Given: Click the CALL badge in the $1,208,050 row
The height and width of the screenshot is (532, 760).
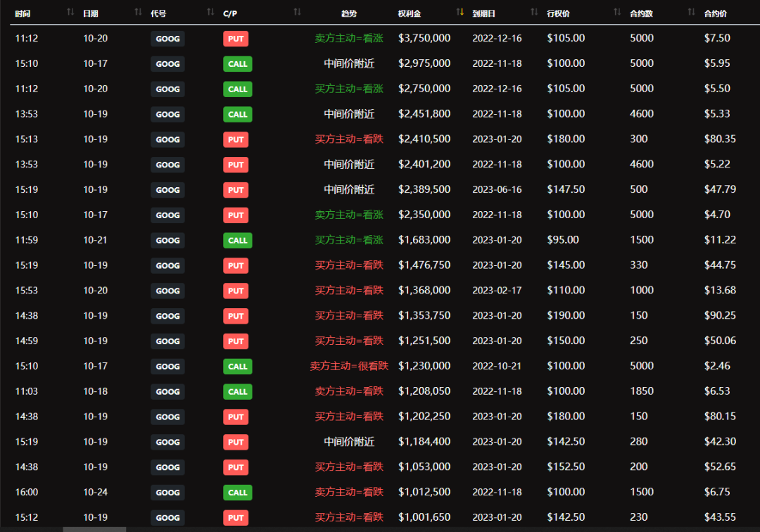Looking at the screenshot, I should [x=238, y=391].
